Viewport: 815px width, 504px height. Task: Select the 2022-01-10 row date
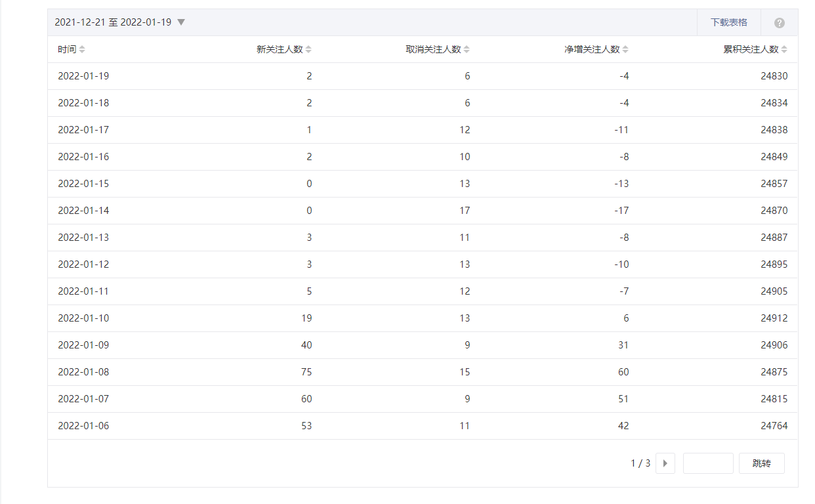coord(83,318)
